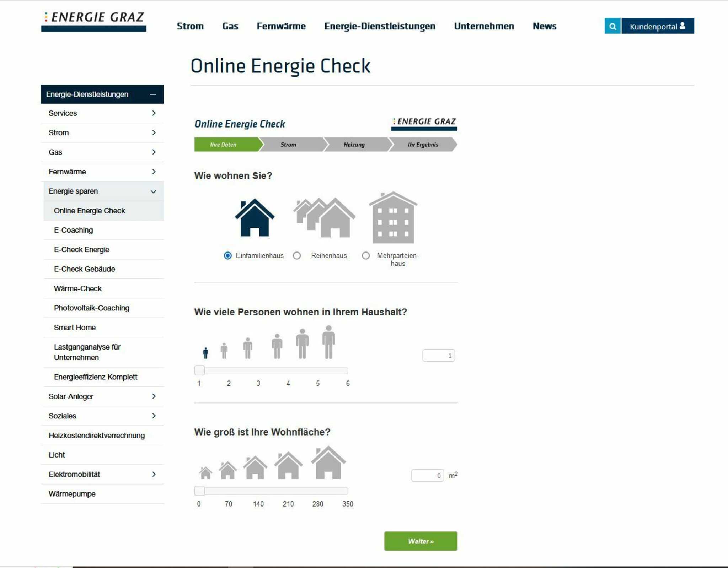Focus the Wohnfläche m² input field
This screenshot has height=568, width=728.
tap(428, 475)
